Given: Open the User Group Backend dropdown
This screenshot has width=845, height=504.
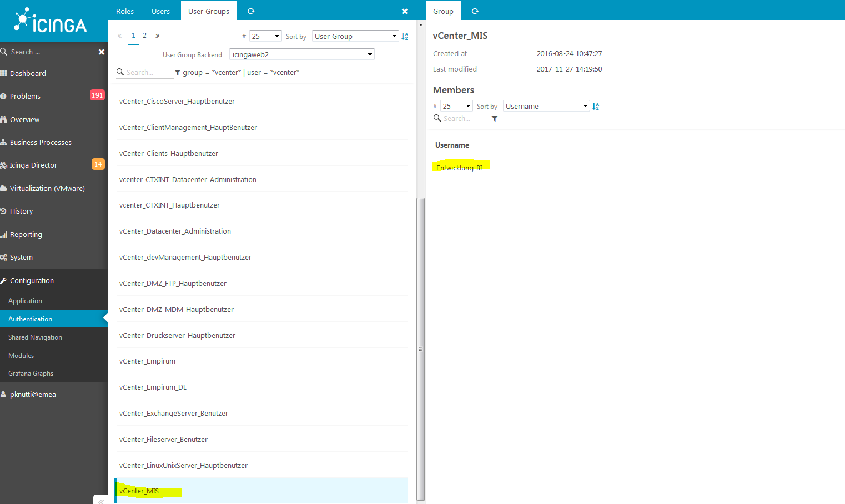Looking at the screenshot, I should (301, 54).
